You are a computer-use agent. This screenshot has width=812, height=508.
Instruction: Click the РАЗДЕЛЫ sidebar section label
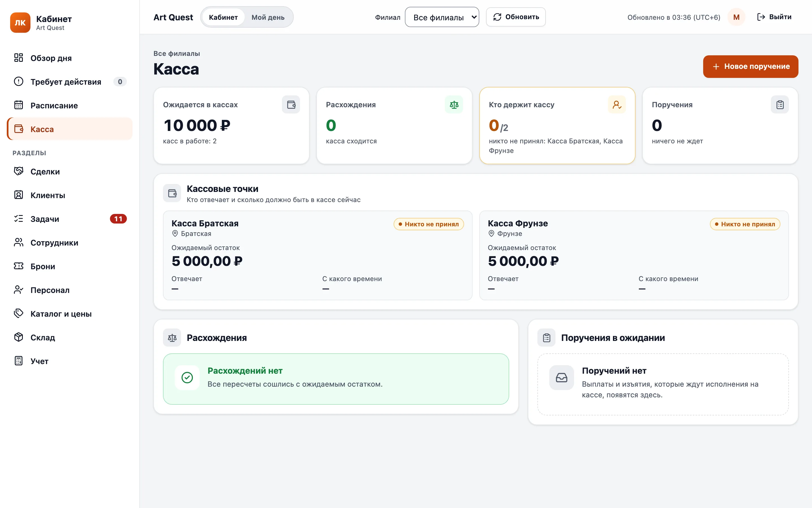coord(30,153)
